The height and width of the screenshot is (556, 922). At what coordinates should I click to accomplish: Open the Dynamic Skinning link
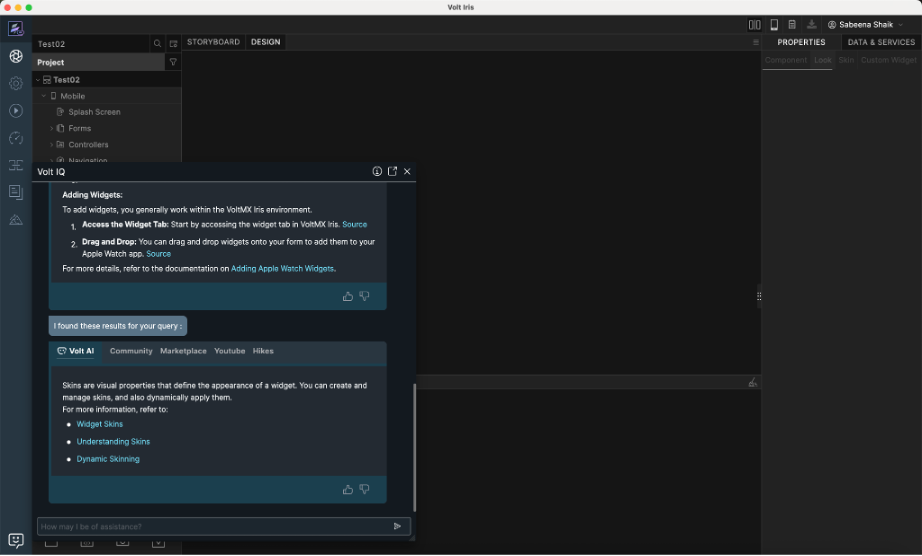coord(108,459)
